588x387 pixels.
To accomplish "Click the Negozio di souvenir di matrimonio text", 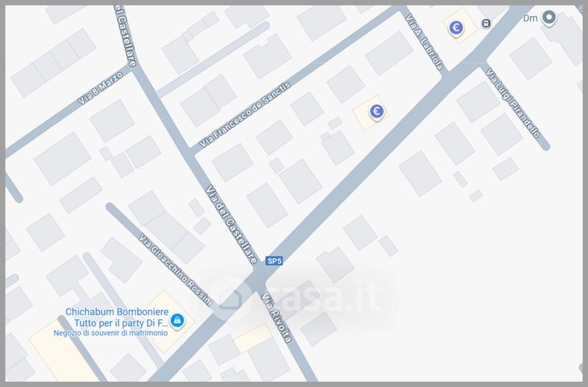I will (111, 333).
